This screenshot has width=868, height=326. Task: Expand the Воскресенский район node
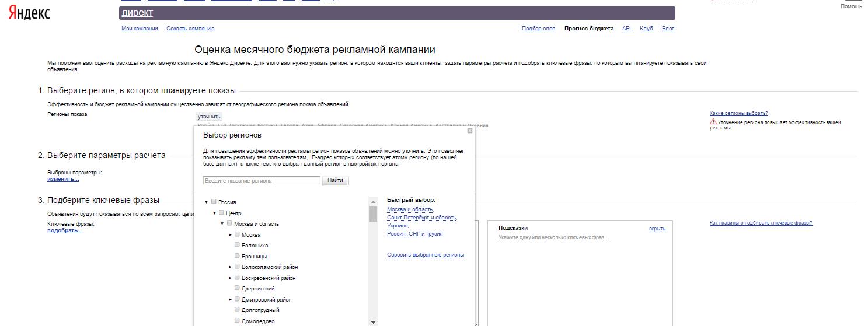pyautogui.click(x=230, y=278)
